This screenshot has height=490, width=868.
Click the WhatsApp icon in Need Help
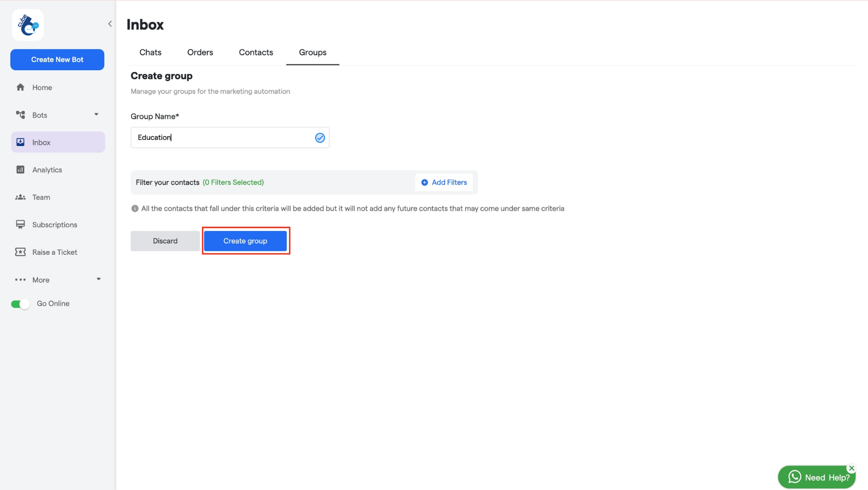794,477
